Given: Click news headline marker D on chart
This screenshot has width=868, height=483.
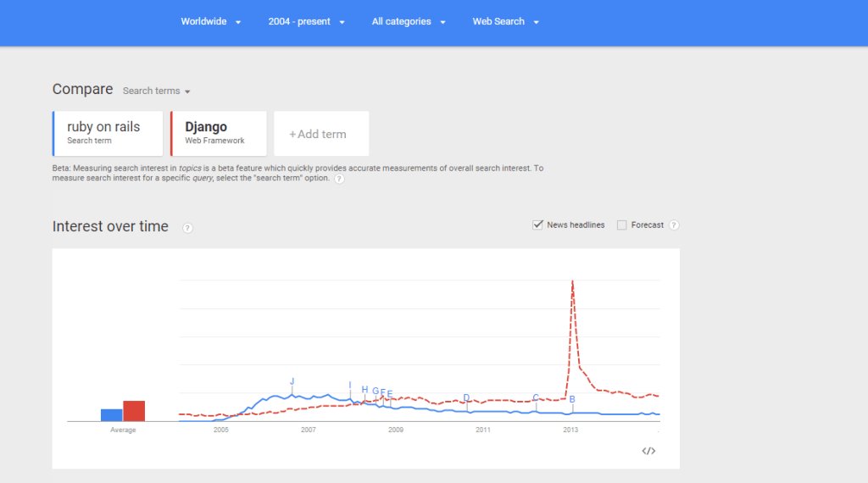Looking at the screenshot, I should click(466, 397).
